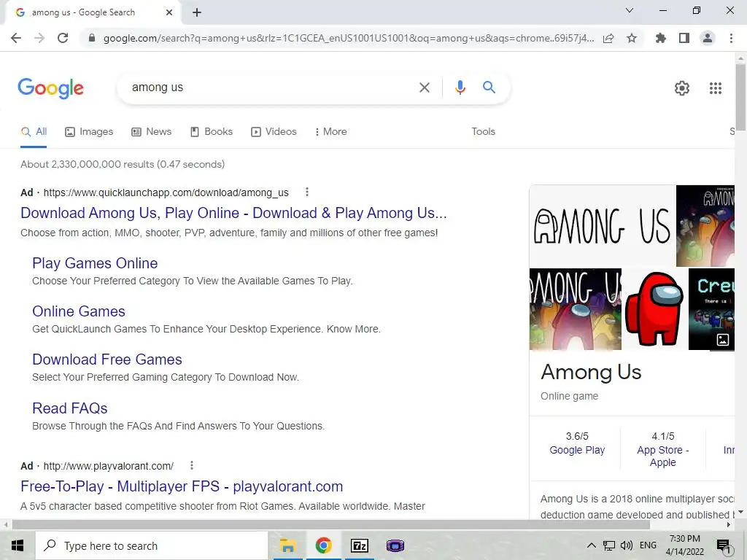Open 'Free-To-Play - Multiplayer FPS' ad link

[182, 486]
